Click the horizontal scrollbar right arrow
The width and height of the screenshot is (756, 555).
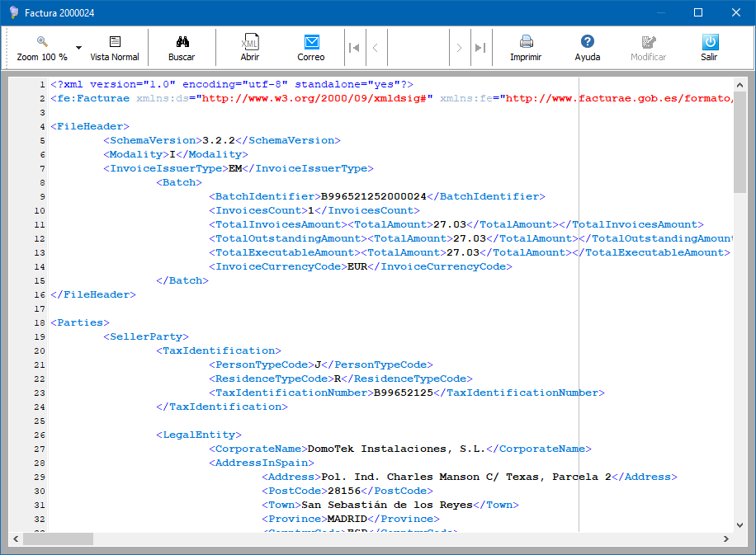(726, 539)
